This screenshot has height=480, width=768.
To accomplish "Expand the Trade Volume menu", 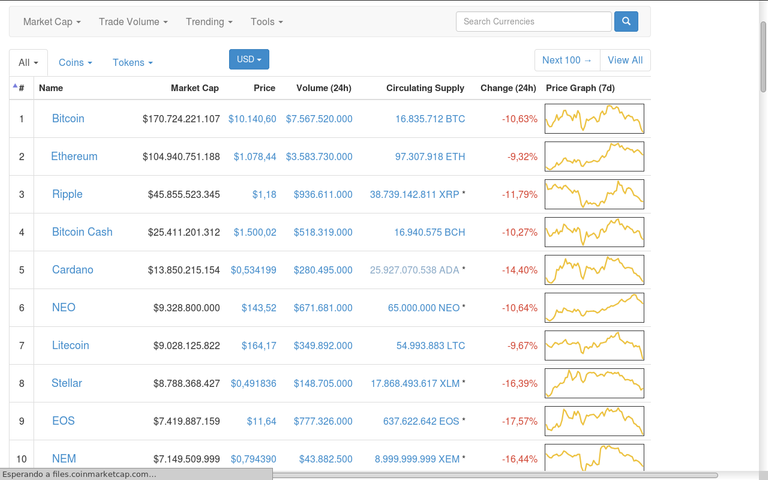I will pos(133,22).
